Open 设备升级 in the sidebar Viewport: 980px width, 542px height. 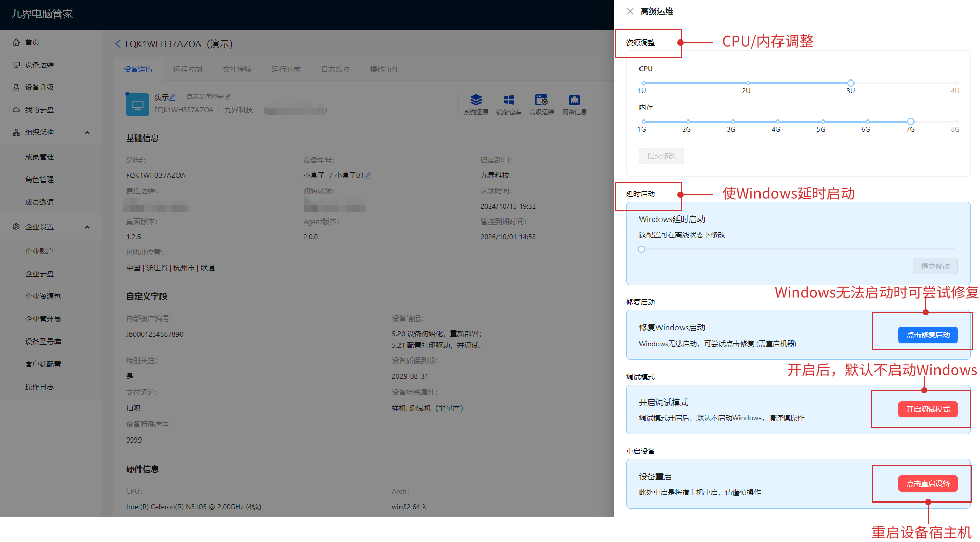39,87
